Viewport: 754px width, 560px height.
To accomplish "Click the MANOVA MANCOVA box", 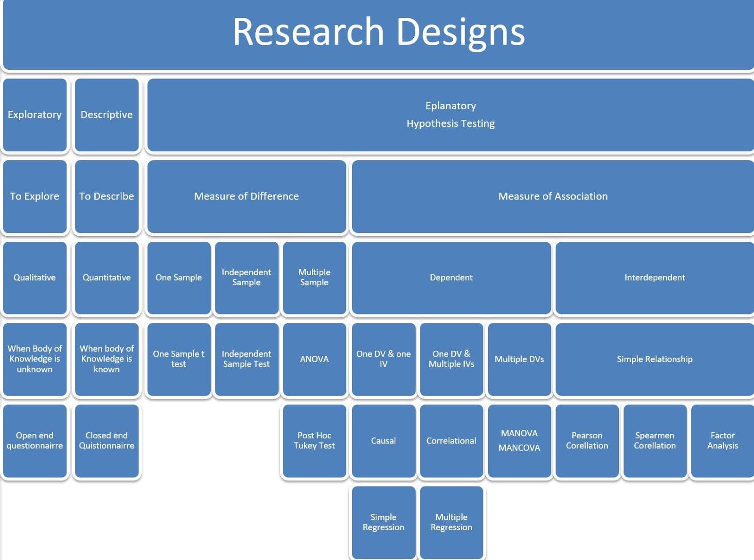I will (x=519, y=440).
